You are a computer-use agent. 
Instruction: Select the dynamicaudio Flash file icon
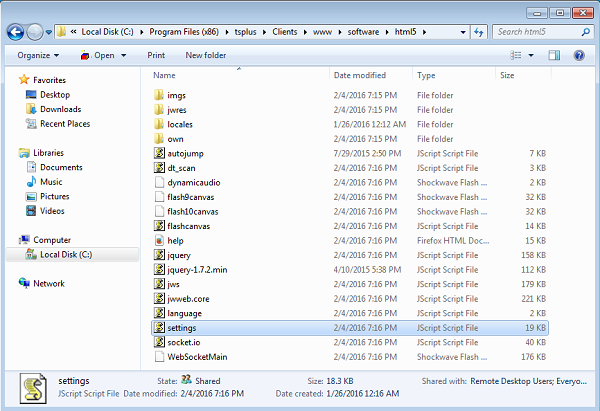pyautogui.click(x=159, y=183)
